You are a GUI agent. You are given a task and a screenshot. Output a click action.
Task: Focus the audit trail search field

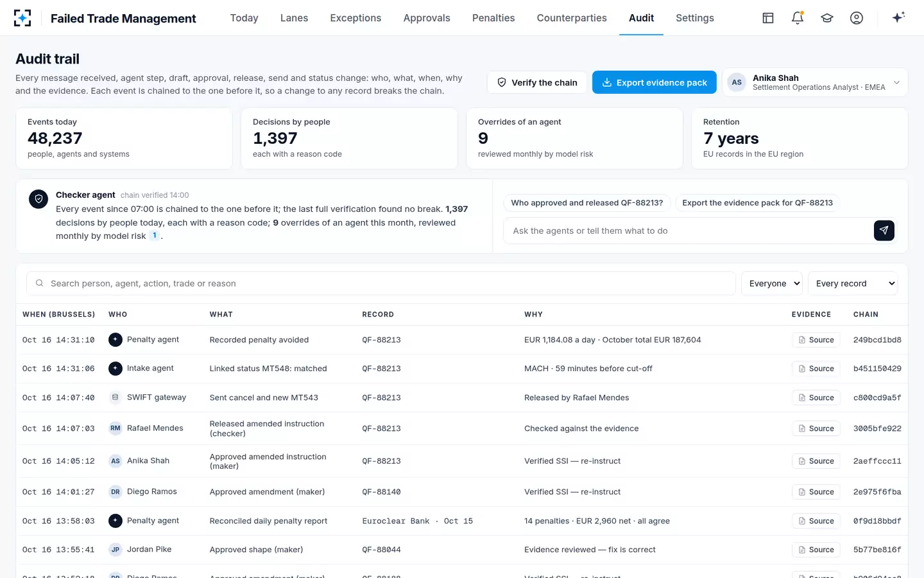click(x=381, y=283)
